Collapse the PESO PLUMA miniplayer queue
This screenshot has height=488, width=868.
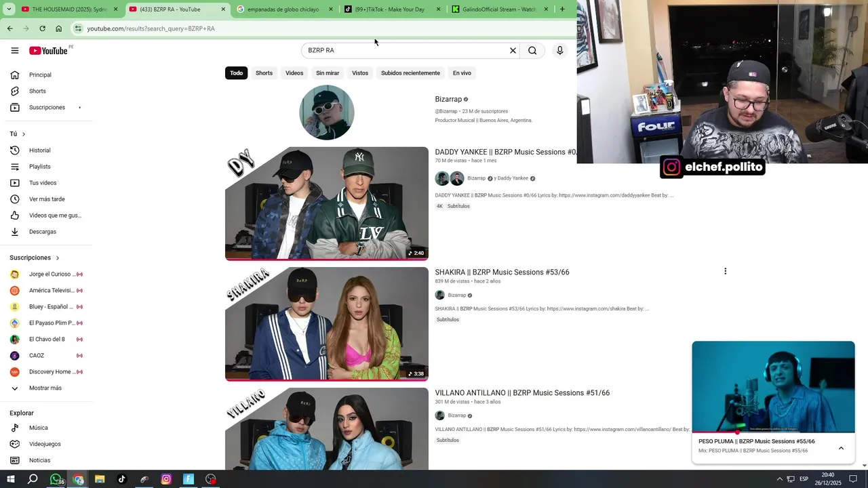(841, 448)
